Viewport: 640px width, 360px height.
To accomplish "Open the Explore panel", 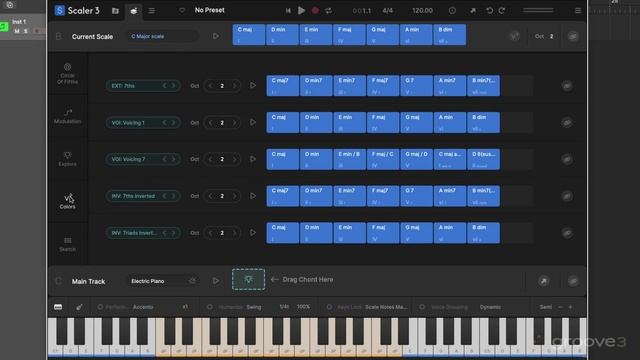I will (68, 159).
